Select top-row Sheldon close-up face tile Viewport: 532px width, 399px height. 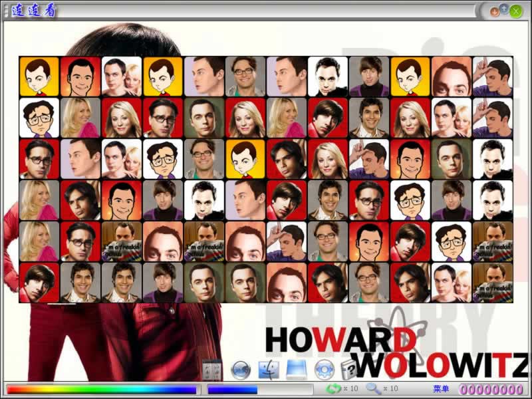(452, 76)
